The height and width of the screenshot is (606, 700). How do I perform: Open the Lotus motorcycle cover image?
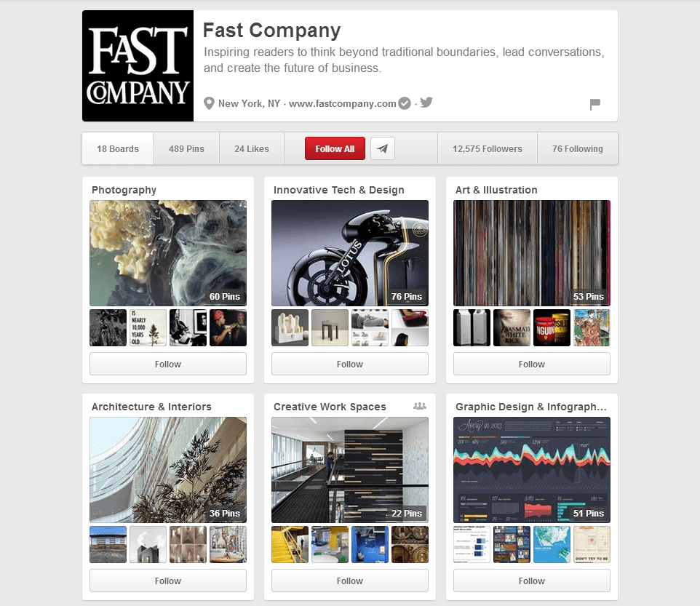click(x=350, y=253)
